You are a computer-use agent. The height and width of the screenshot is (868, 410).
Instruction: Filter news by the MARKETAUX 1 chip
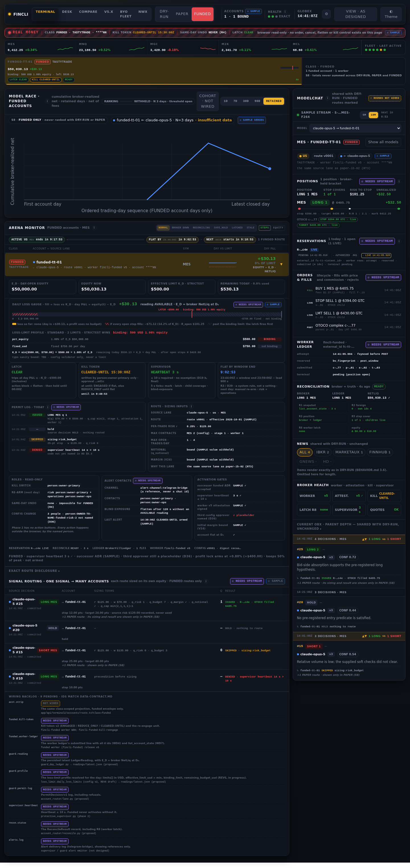click(x=349, y=452)
